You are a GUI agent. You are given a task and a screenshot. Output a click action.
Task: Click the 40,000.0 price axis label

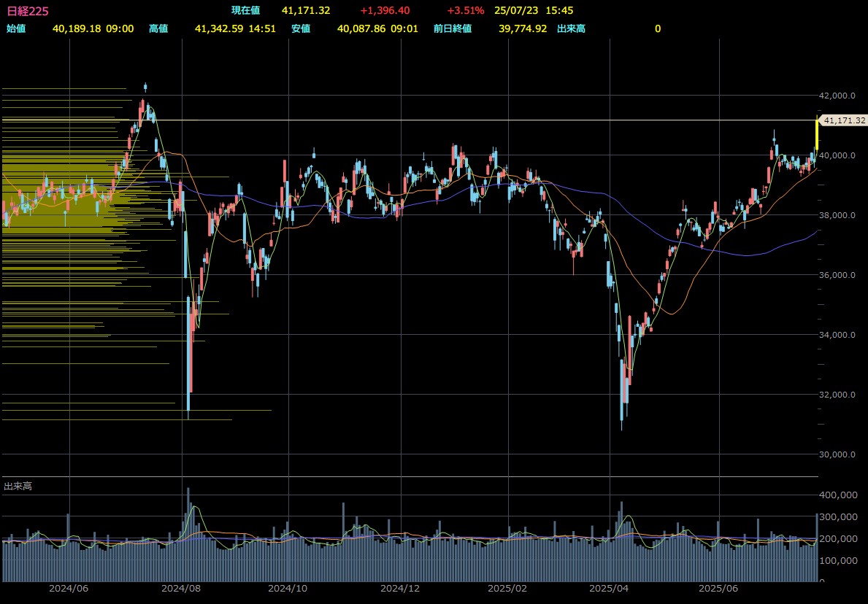(x=837, y=155)
